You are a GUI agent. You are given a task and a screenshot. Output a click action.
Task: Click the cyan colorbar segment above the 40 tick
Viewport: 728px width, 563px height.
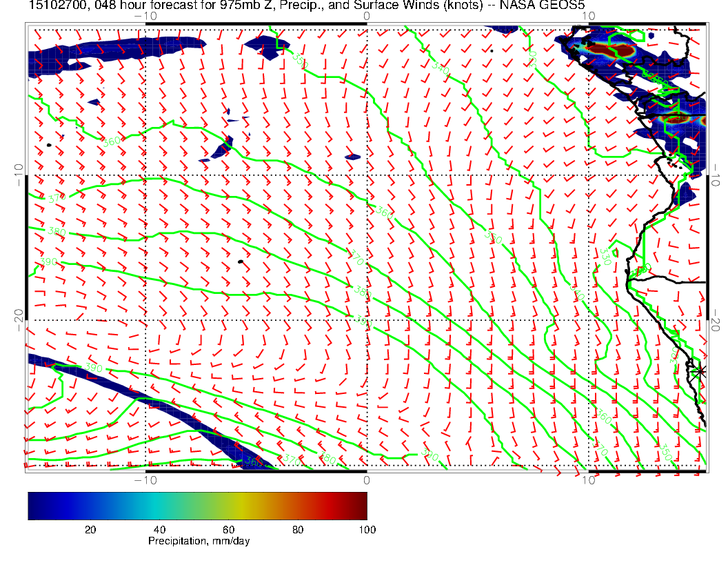[159, 506]
